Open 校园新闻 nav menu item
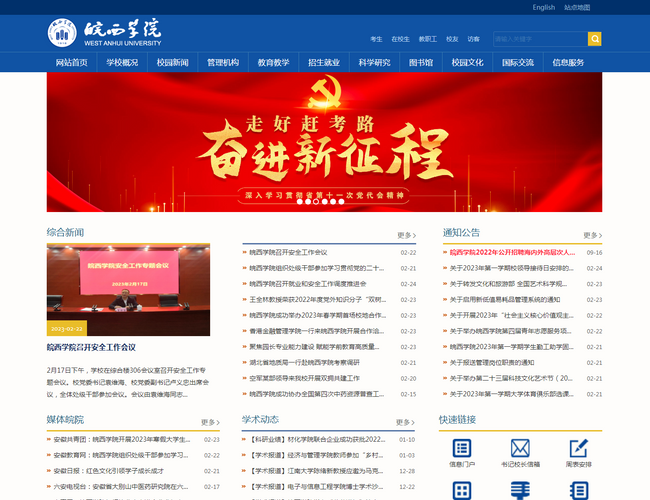The width and height of the screenshot is (650, 500). 172,63
